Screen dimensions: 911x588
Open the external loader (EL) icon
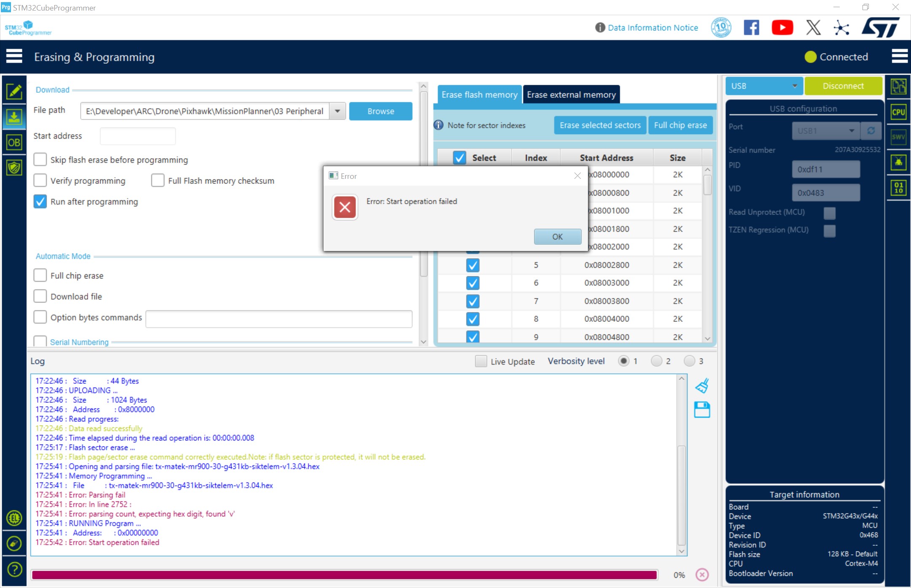coord(14,518)
